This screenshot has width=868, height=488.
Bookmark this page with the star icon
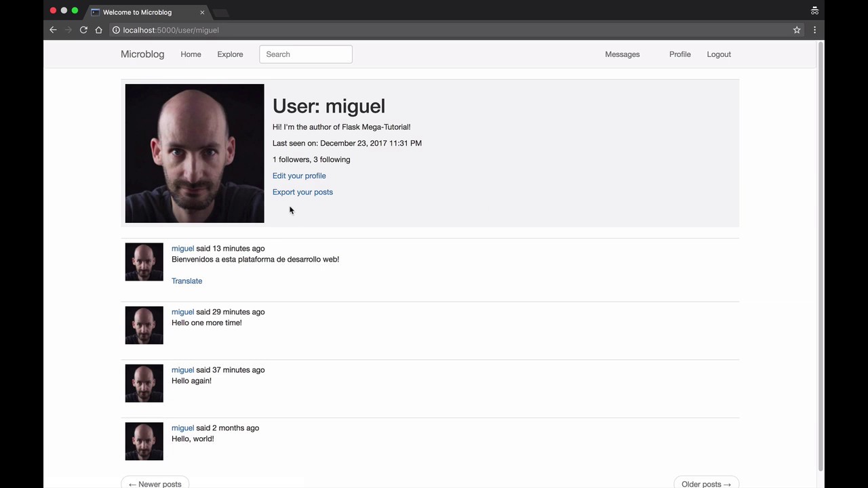click(797, 30)
